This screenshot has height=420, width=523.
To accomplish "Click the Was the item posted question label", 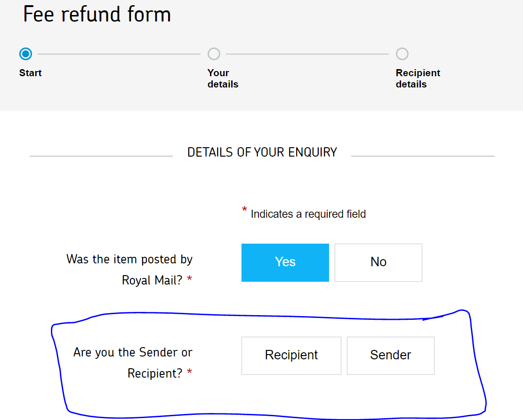I will 129,269.
